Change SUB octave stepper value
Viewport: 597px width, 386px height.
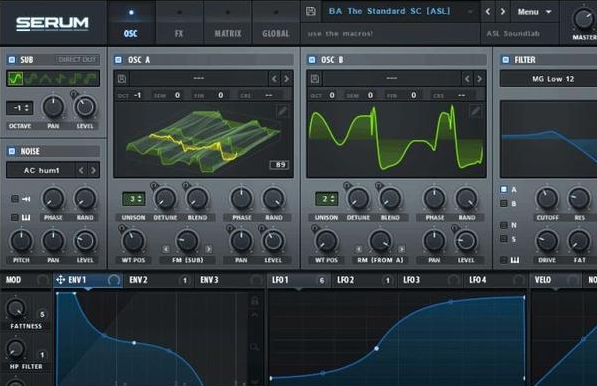coord(20,108)
